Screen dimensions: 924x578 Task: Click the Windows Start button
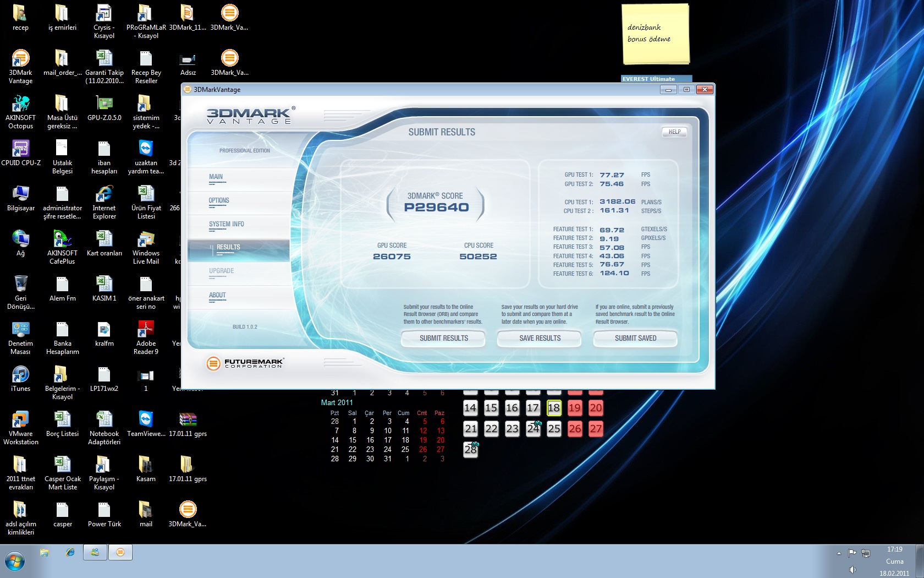[15, 561]
